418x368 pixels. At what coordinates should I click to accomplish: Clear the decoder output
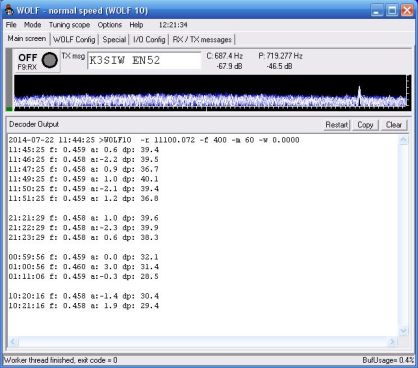394,125
